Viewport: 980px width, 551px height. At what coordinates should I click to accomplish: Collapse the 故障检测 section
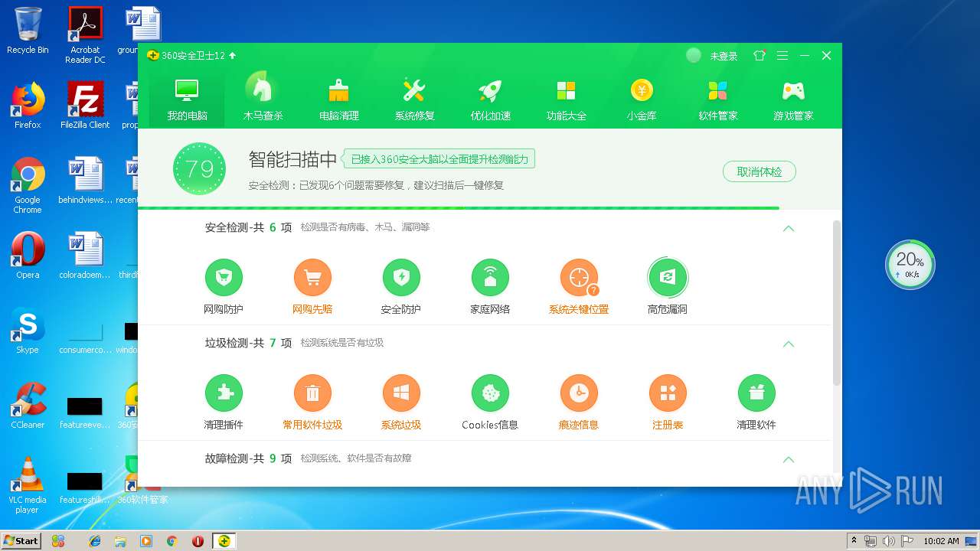(x=789, y=459)
